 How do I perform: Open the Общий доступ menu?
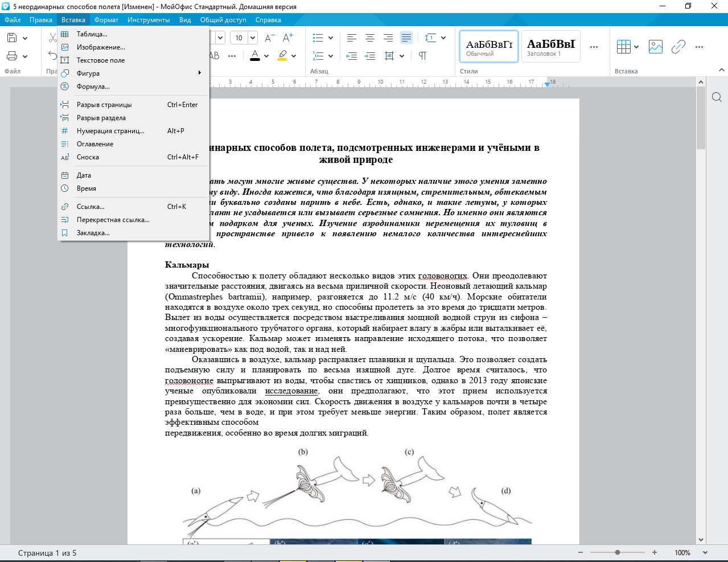(223, 20)
